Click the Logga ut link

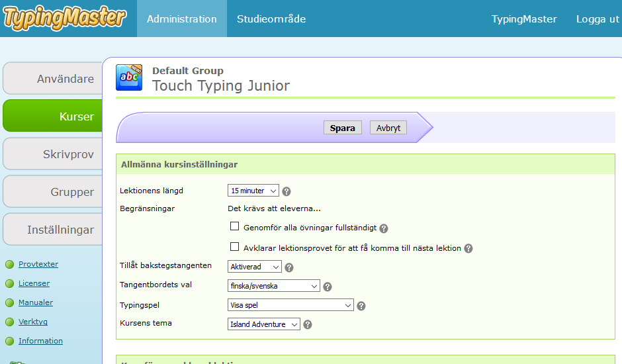pyautogui.click(x=598, y=19)
